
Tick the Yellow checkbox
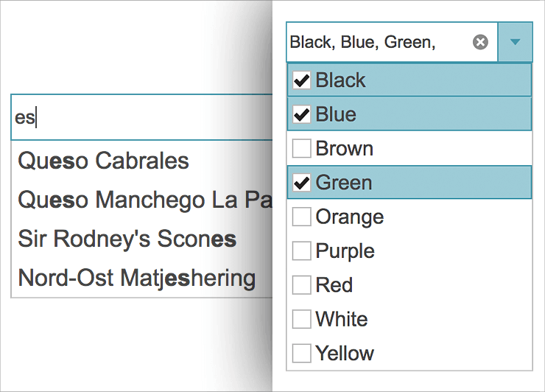[x=301, y=354]
